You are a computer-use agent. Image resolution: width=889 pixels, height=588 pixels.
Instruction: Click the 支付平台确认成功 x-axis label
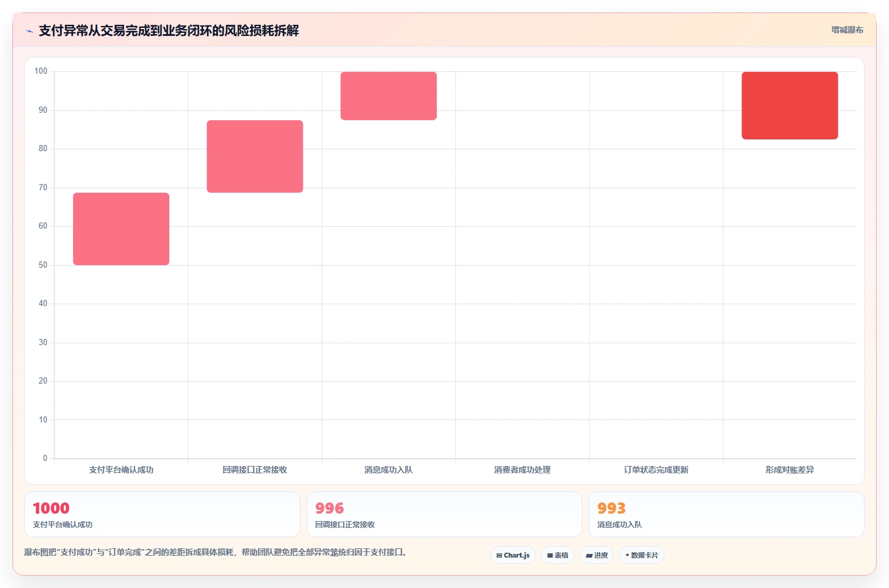pos(121,470)
